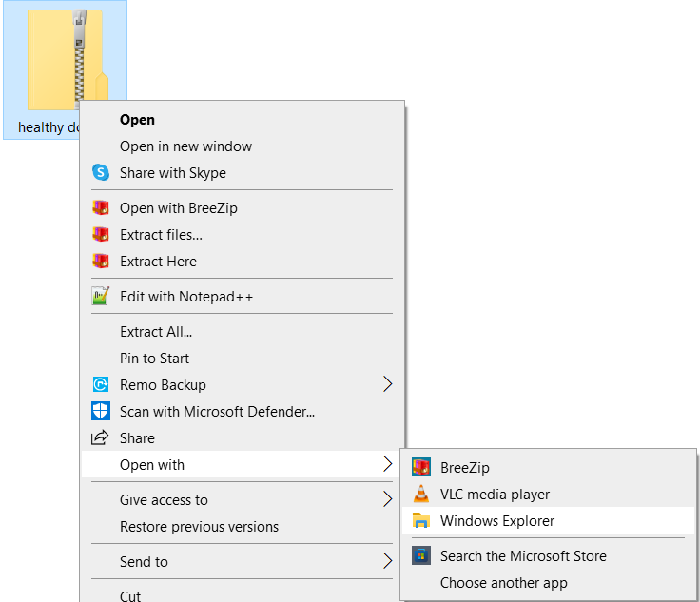This screenshot has width=700, height=602.
Task: Click Choose another app
Action: click(503, 583)
